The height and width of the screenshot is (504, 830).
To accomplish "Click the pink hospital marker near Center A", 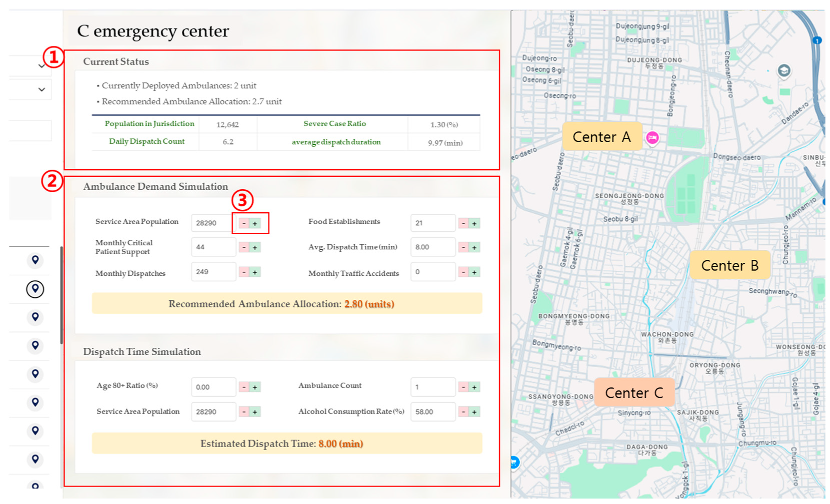I will pos(652,138).
